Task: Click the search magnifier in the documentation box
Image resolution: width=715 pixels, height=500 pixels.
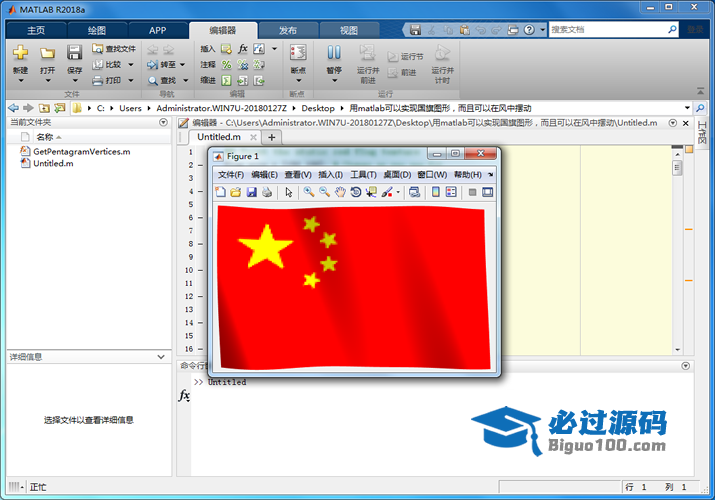Action: [672, 30]
